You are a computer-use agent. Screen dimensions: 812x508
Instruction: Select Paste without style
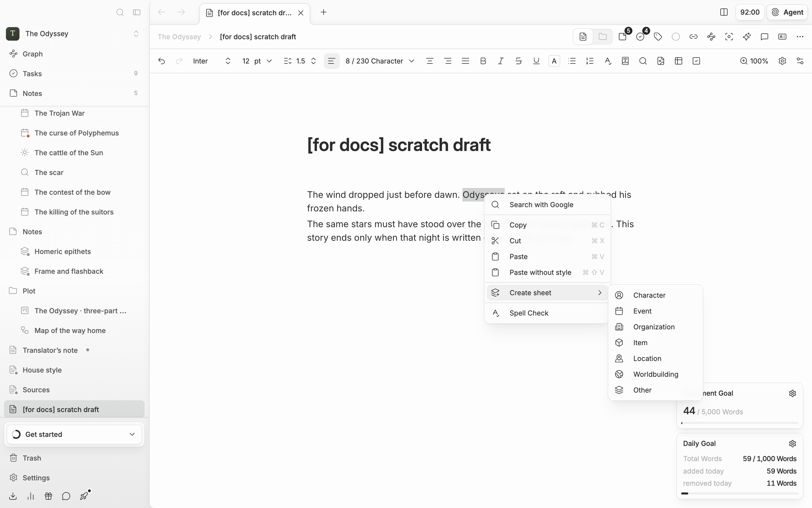click(547, 272)
